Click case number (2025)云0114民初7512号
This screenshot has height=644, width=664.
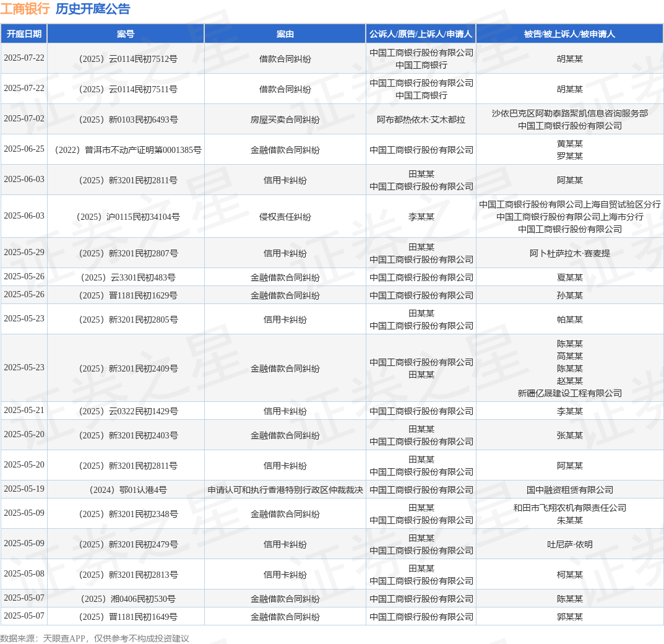(126, 59)
